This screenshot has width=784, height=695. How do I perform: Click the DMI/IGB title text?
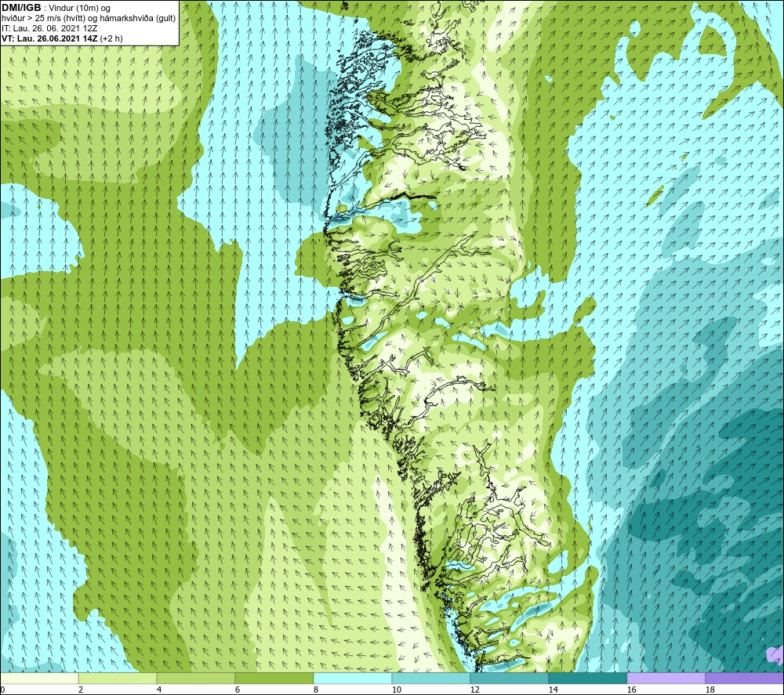coord(21,8)
